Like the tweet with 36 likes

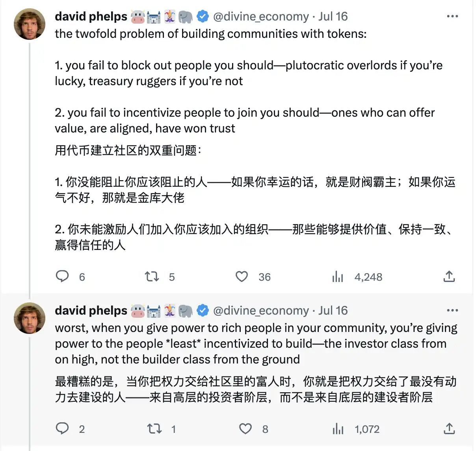click(242, 276)
